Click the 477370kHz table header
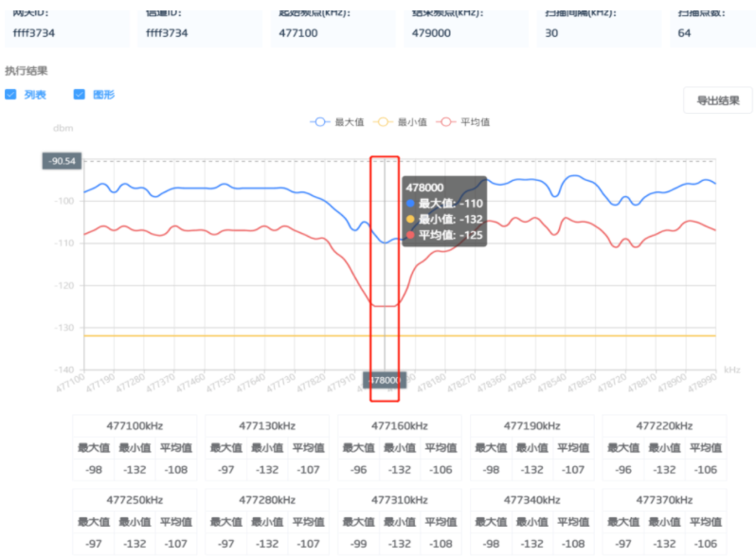Image resolution: width=756 pixels, height=558 pixels. (664, 500)
